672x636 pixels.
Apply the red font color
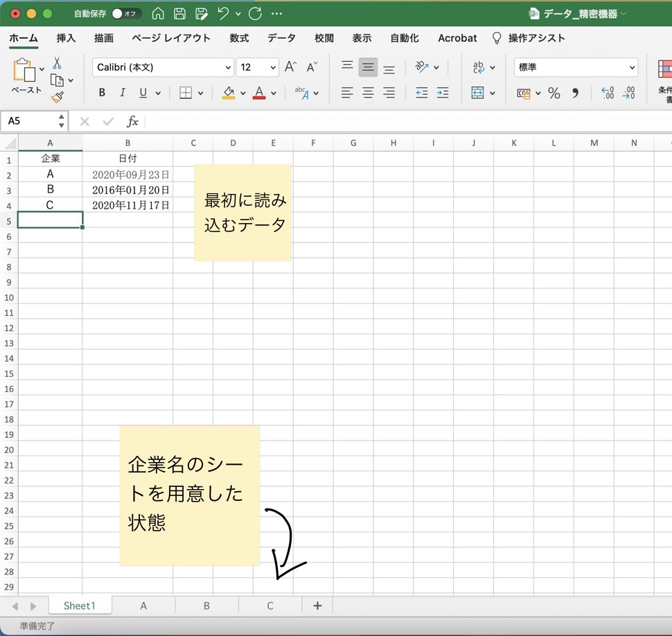(x=259, y=93)
